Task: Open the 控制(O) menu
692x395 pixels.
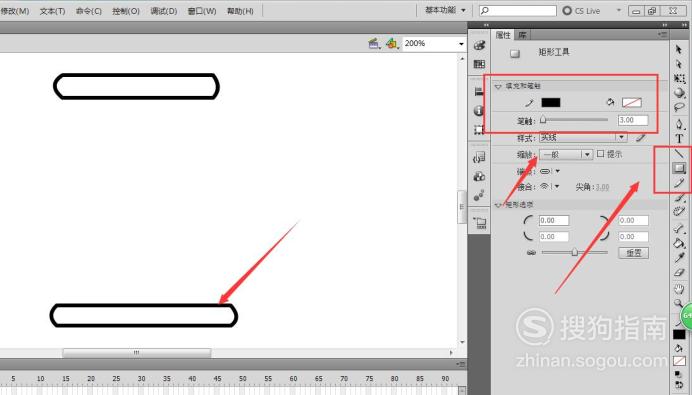Action: point(126,11)
